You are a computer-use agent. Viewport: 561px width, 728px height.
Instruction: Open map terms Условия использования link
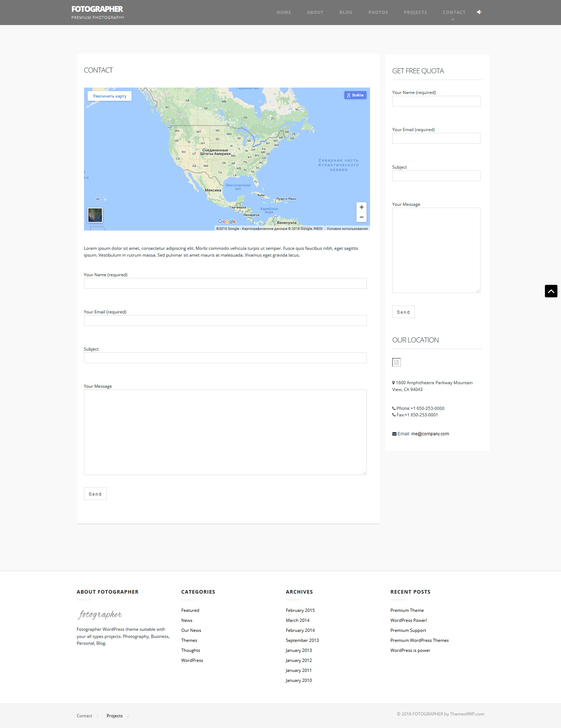[x=347, y=229]
